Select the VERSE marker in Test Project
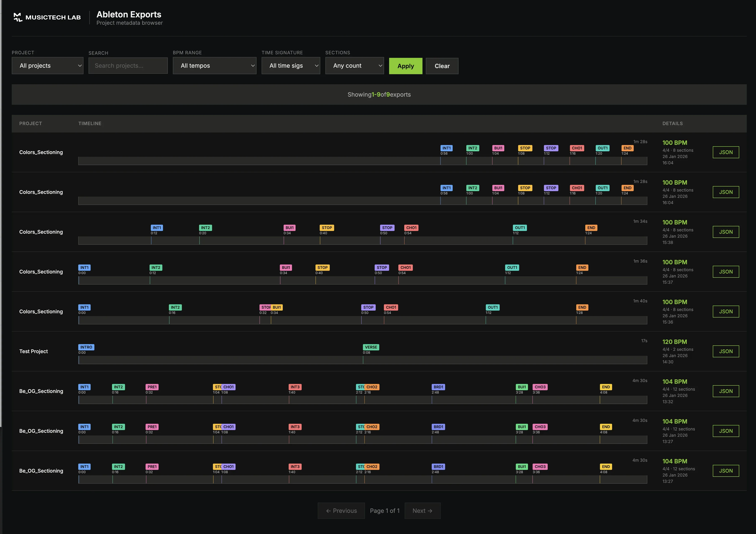Screen dimensions: 756x534 [371, 347]
